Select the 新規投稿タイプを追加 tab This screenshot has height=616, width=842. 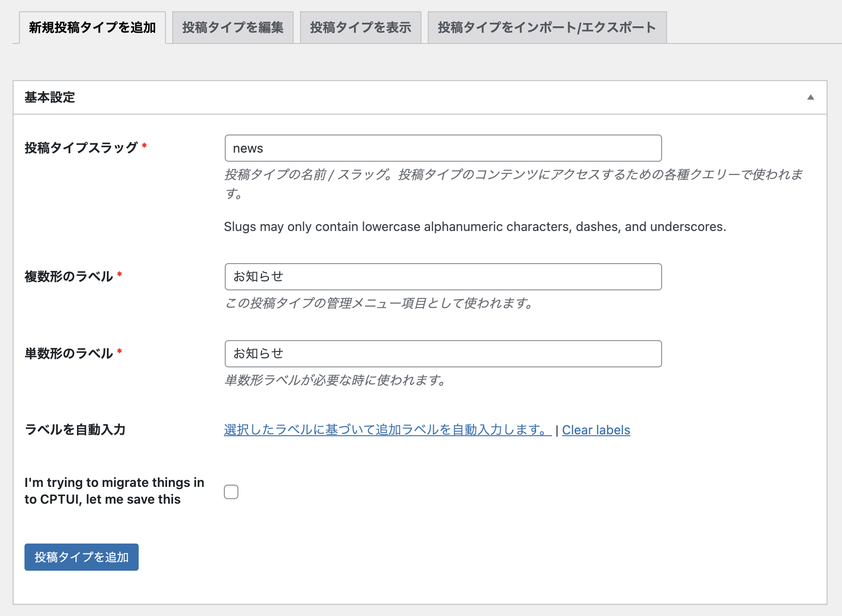(x=92, y=28)
